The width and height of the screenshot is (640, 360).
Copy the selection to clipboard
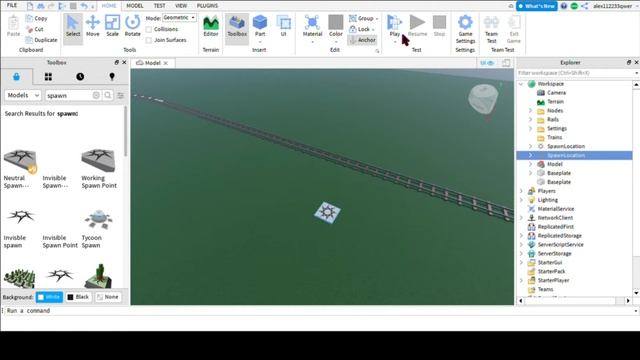pos(37,18)
